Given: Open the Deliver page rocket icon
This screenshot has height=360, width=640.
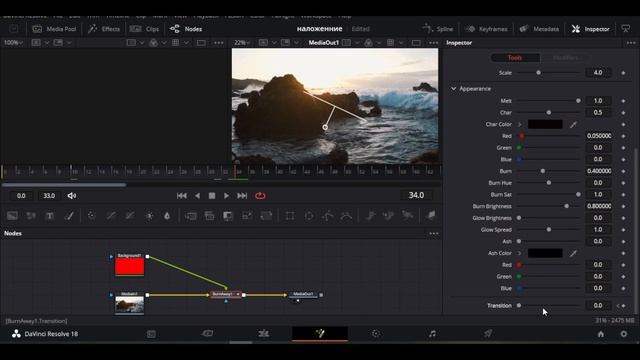Looking at the screenshot, I should pyautogui.click(x=488, y=334).
